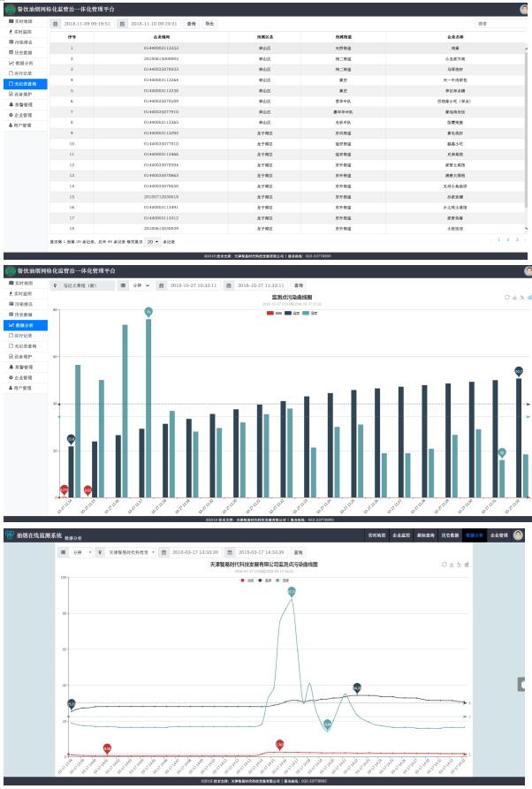532x789 pixels.
Task: Go to page 2 of the records table
Action: tap(508, 239)
